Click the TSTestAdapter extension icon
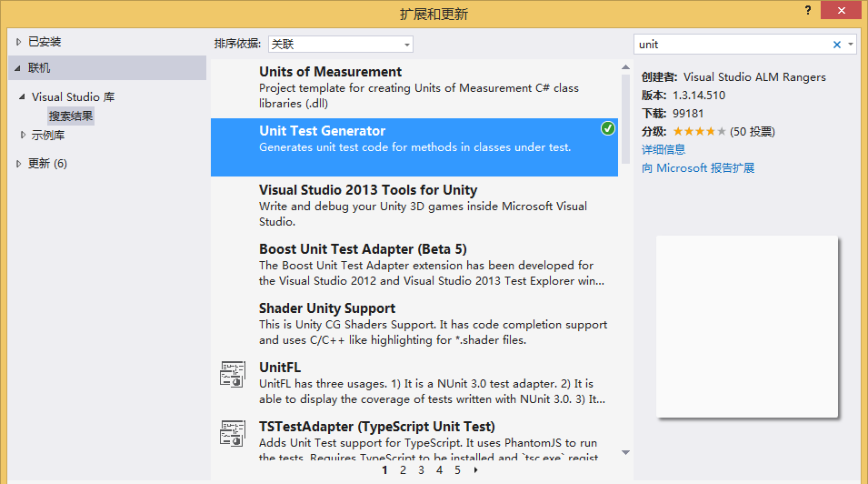The height and width of the screenshot is (484, 868). point(233,433)
